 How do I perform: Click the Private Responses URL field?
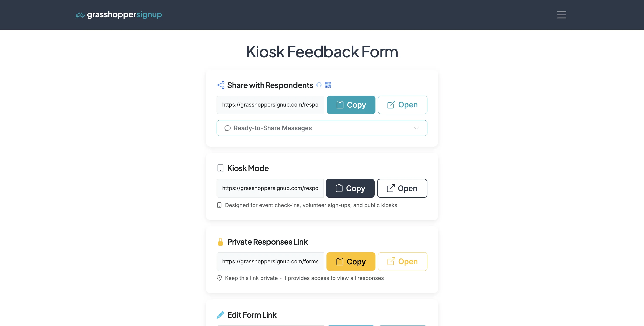click(270, 261)
